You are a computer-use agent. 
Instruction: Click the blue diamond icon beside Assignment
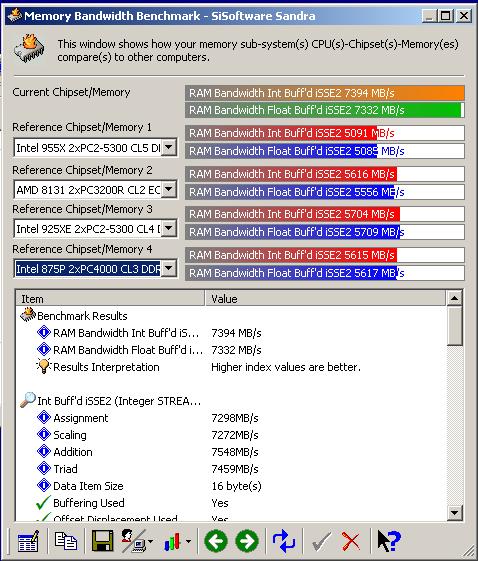(44, 418)
